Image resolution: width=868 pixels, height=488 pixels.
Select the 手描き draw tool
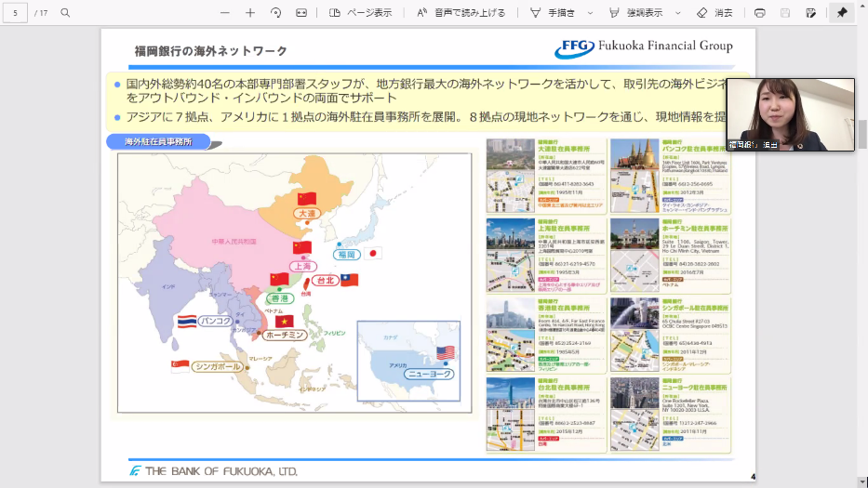pos(553,12)
